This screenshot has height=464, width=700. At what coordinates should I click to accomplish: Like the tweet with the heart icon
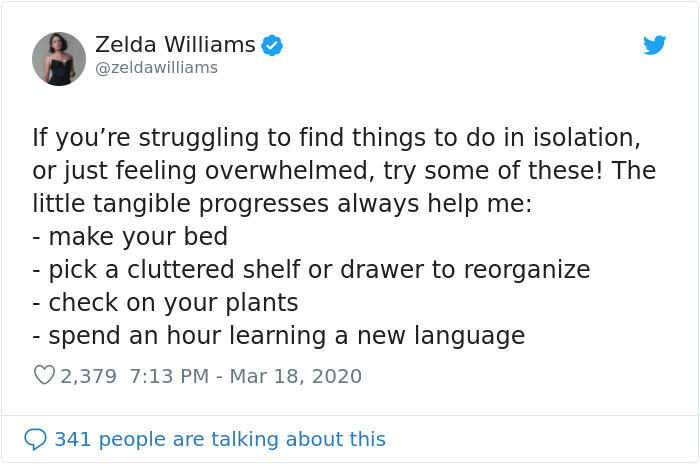click(44, 376)
